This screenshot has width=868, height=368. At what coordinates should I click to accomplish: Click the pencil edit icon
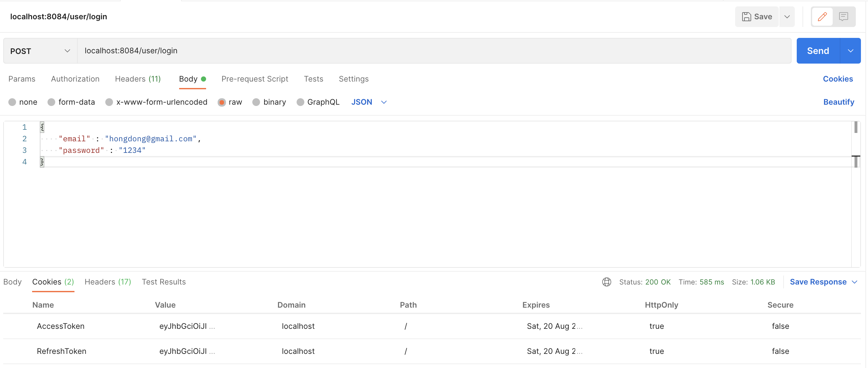822,16
